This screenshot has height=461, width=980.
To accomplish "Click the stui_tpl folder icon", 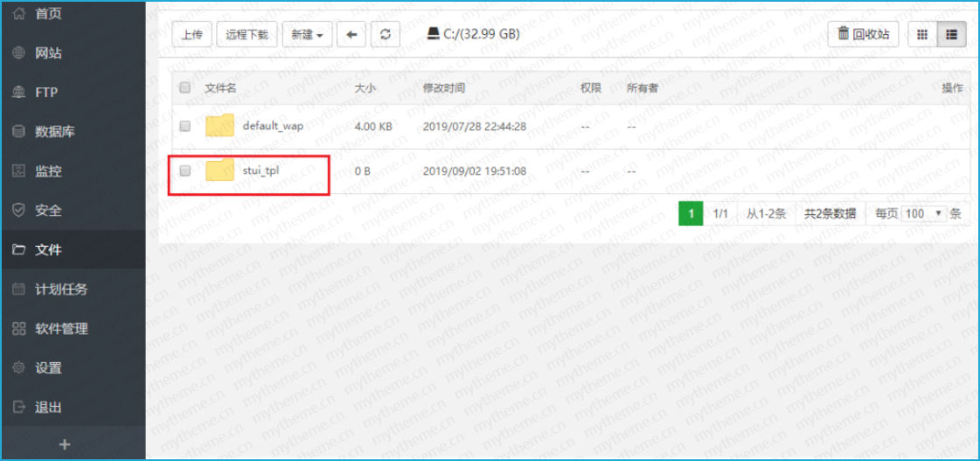I will click(x=220, y=170).
